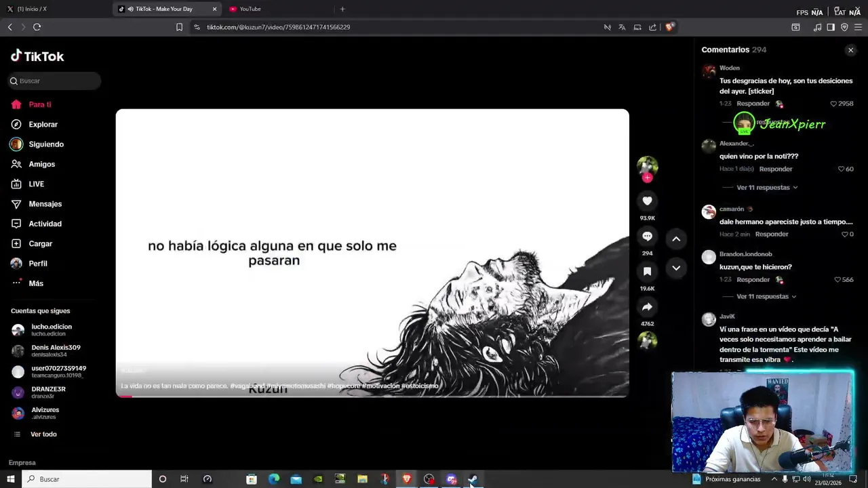The width and height of the screenshot is (868, 488).
Task: Reply to camarón's comment
Action: (x=772, y=234)
